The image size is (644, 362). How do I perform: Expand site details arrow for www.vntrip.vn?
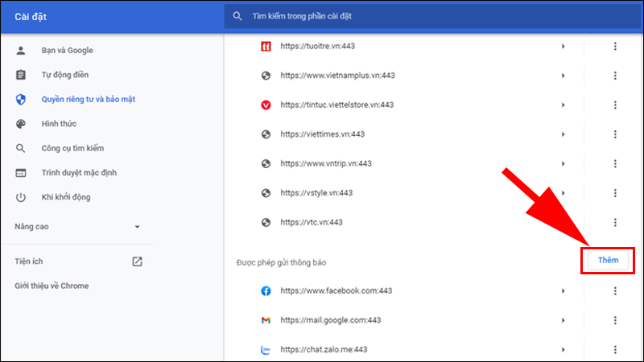563,163
